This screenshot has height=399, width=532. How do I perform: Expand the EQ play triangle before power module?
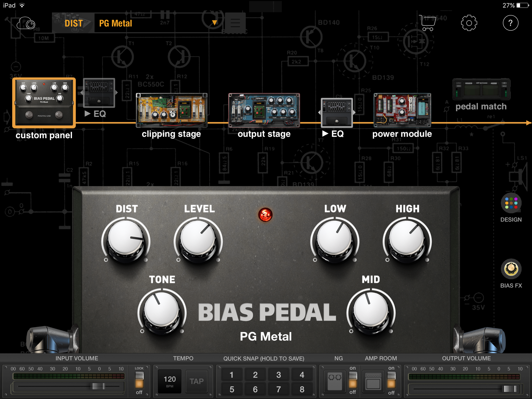point(325,134)
